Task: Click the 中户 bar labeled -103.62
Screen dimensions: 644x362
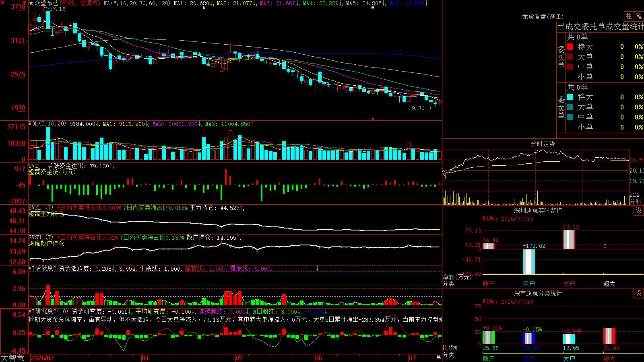Action: [529, 261]
